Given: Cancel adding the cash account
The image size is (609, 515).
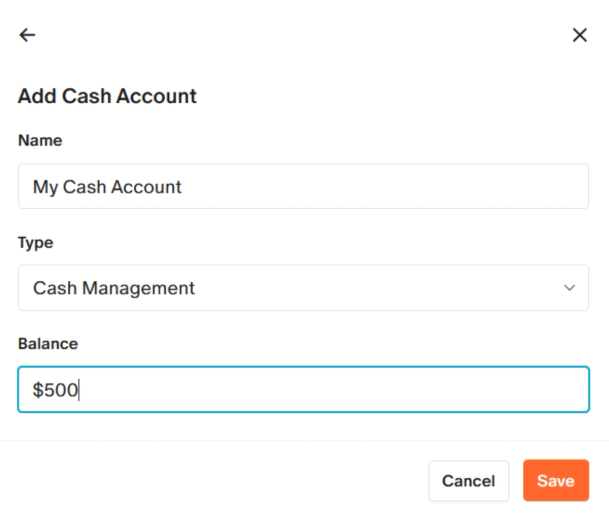Looking at the screenshot, I should pyautogui.click(x=468, y=481).
